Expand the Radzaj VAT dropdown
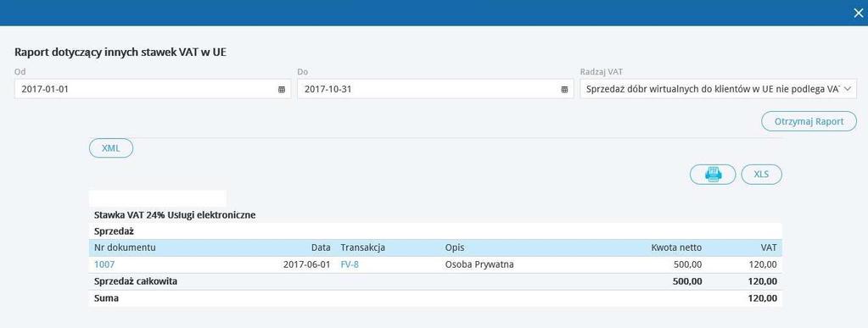The height and width of the screenshot is (328, 868). [718, 89]
